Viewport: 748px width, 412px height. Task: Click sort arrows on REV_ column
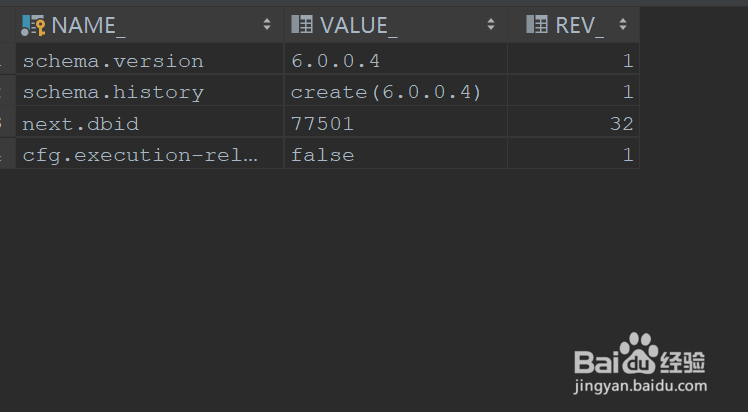(x=623, y=25)
